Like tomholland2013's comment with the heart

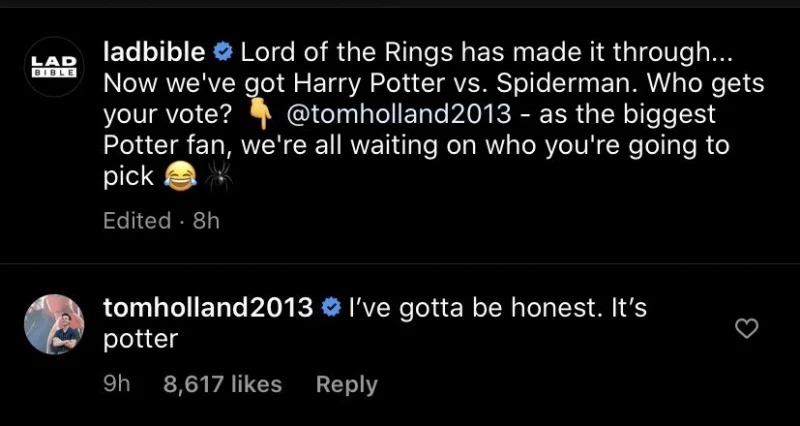(746, 328)
